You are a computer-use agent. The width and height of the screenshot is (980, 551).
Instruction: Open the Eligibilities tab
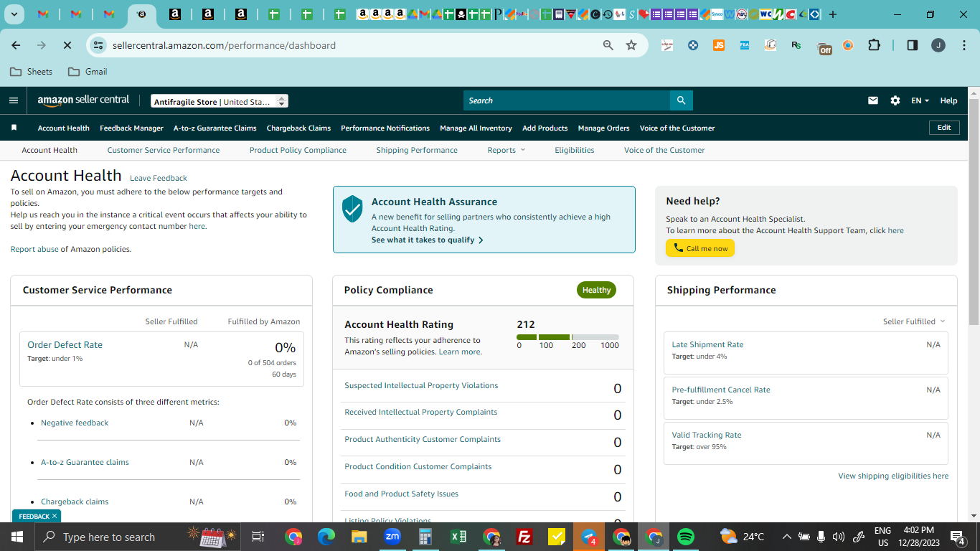[575, 150]
